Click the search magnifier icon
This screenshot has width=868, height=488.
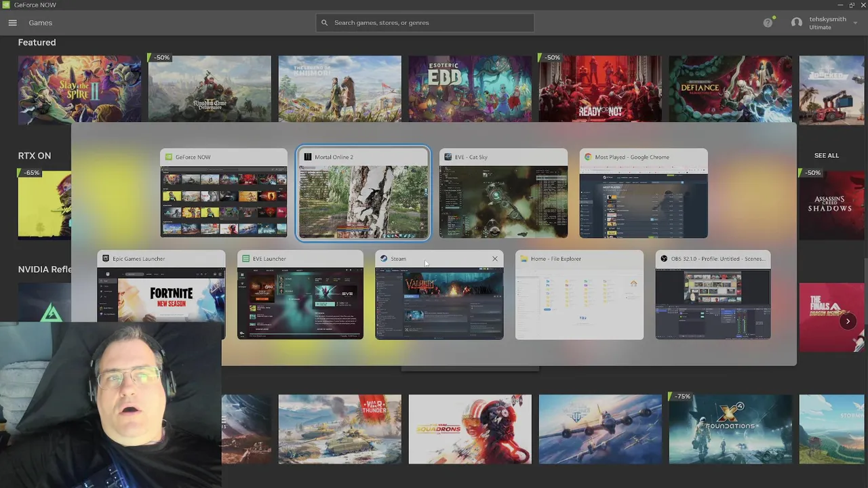pos(324,22)
